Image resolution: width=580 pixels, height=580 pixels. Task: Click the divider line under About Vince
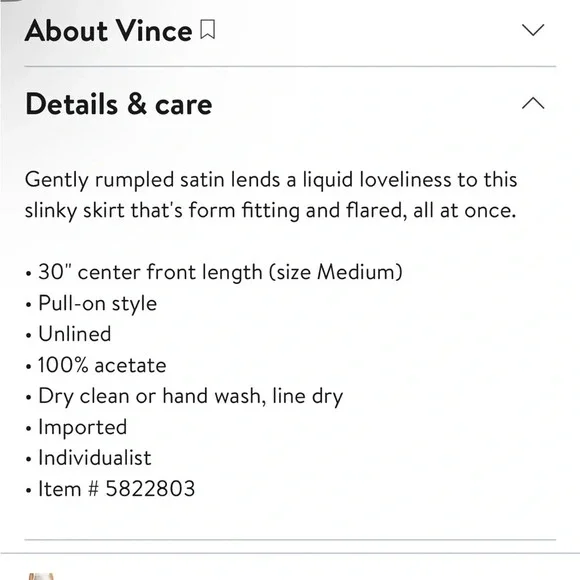tap(290, 67)
